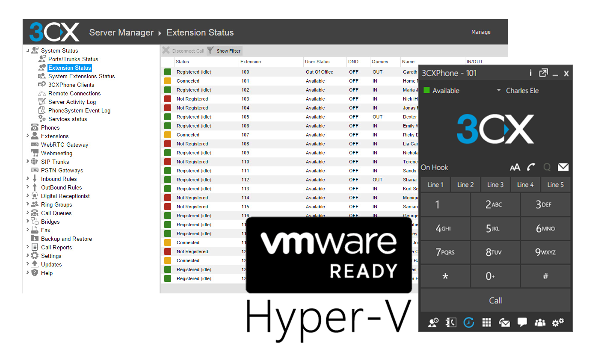The height and width of the screenshot is (364, 592).
Task: Show the dialpad grid icon in 3CXPhone
Action: 486,323
